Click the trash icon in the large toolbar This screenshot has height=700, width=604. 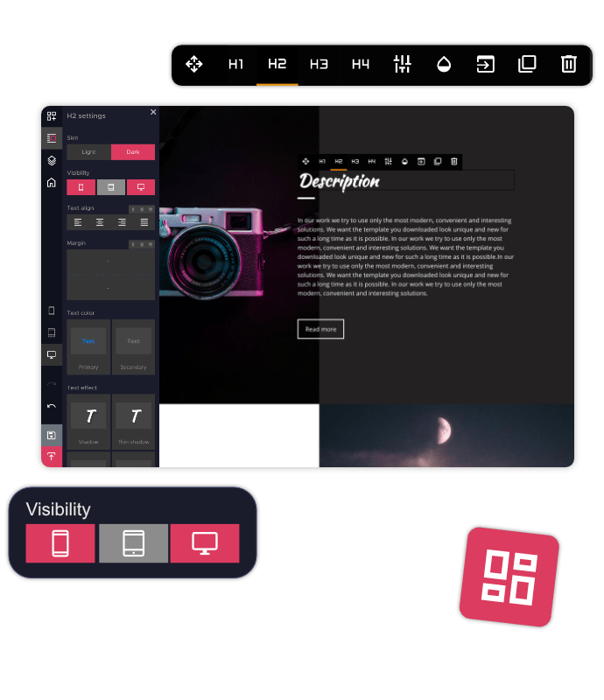point(569,64)
